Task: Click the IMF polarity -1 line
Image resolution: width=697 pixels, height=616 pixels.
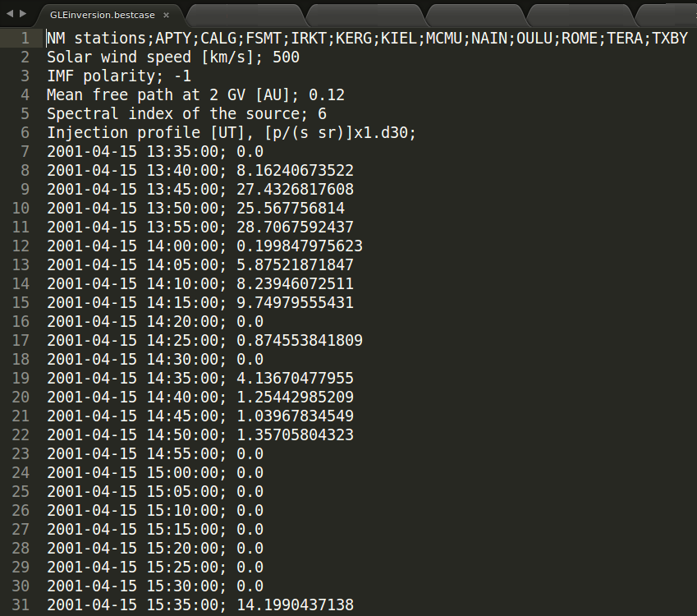Action: (x=119, y=76)
